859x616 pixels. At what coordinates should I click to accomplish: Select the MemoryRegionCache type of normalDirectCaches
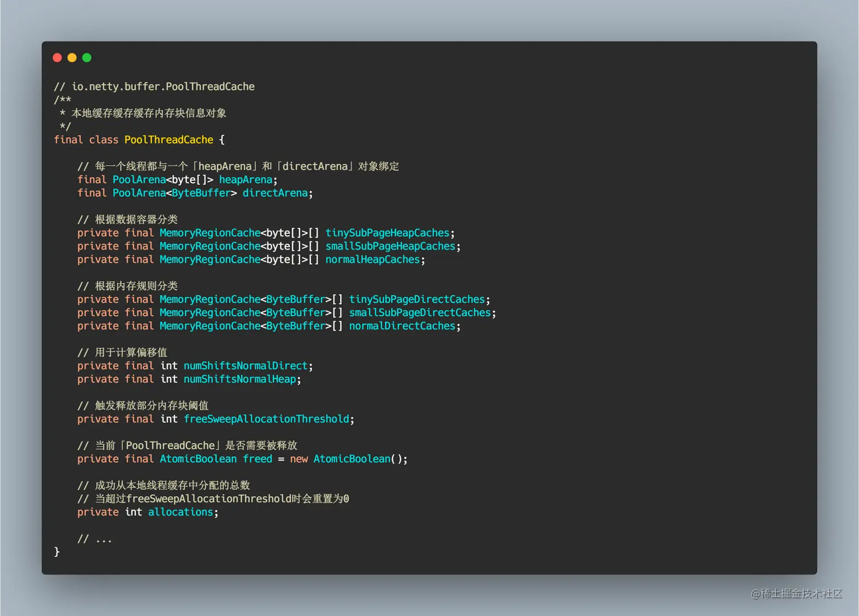pyautogui.click(x=210, y=326)
